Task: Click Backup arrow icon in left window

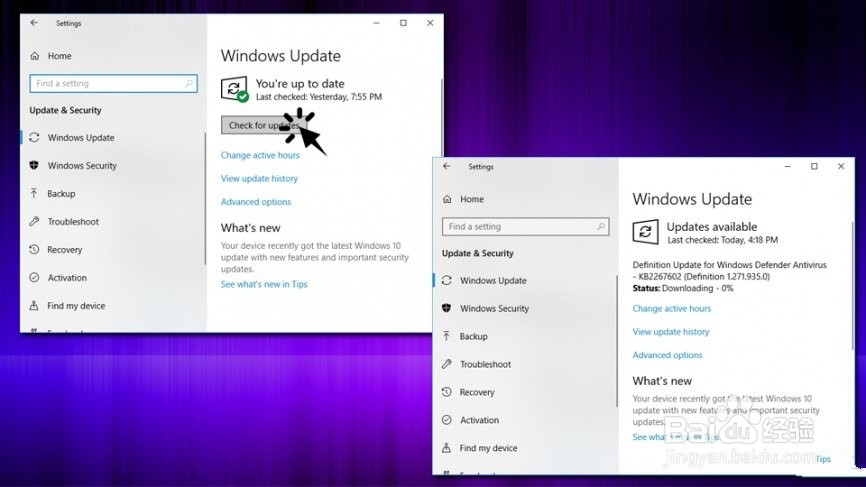Action: tap(34, 193)
